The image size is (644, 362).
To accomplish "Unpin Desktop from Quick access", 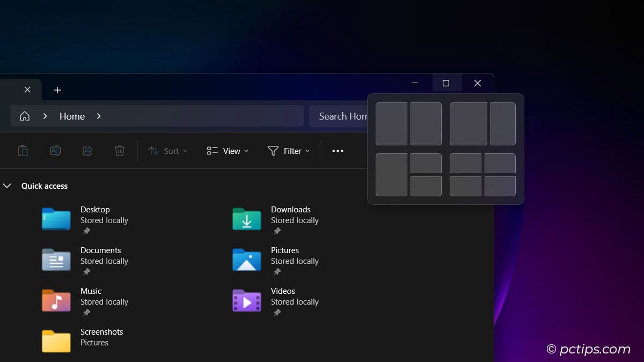I will 86,231.
